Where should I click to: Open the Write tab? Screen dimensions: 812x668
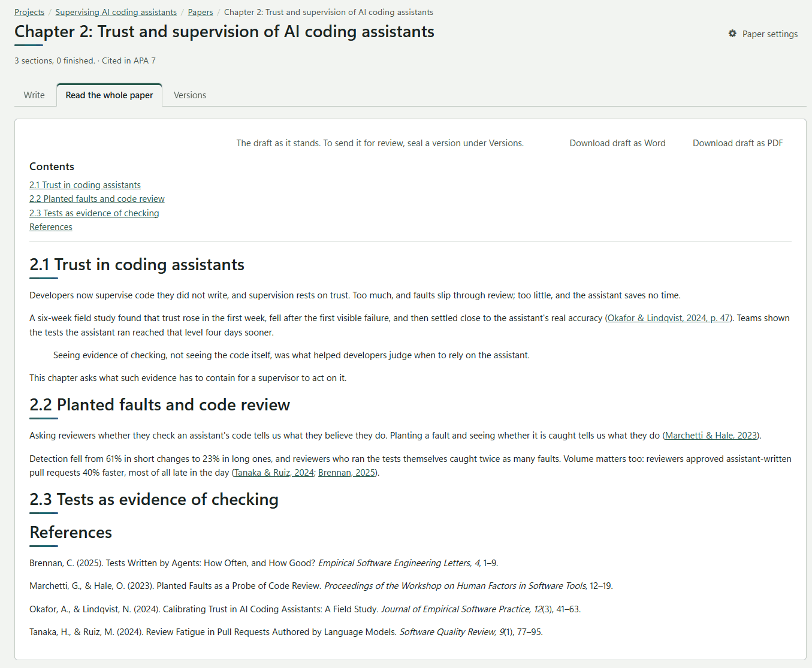coord(34,95)
